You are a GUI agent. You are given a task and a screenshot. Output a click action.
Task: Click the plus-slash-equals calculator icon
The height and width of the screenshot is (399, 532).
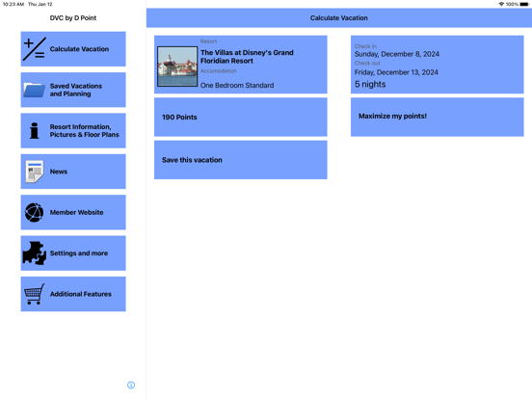coord(35,49)
